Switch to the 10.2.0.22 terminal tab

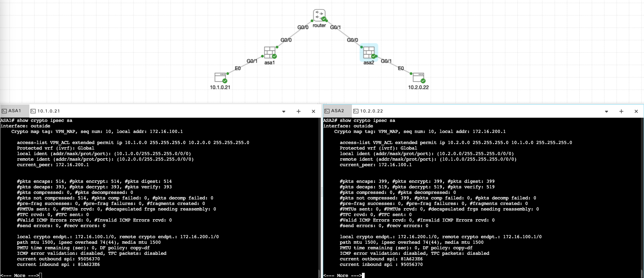click(371, 111)
